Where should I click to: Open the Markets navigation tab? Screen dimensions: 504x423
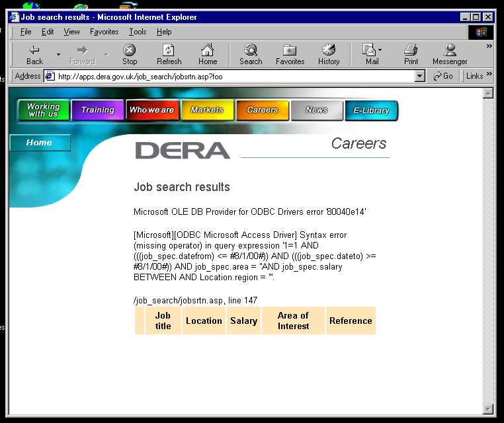click(x=207, y=110)
